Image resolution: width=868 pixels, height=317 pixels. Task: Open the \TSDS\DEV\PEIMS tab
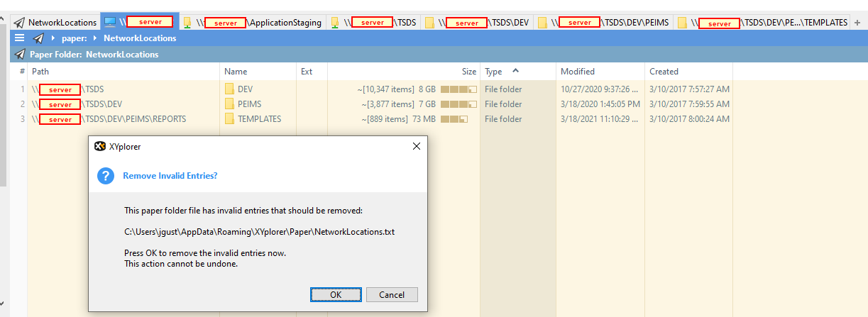[603, 22]
